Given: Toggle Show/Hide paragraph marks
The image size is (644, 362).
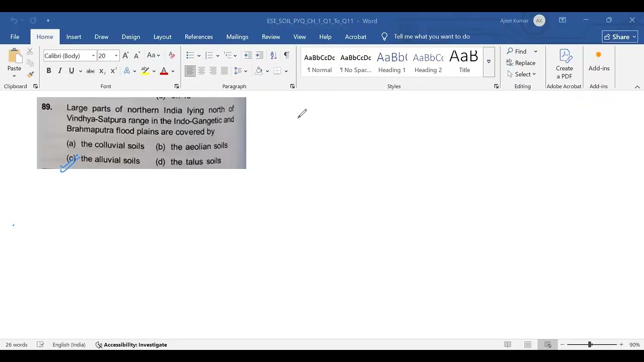Looking at the screenshot, I should pos(286,55).
